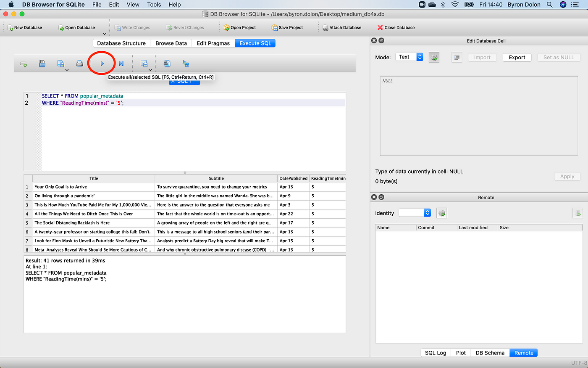Viewport: 588px width, 368px height.
Task: Open the File menu
Action: 97,5
